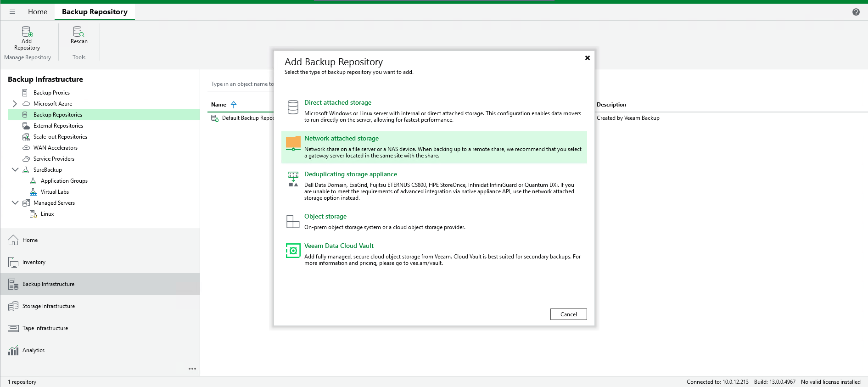868x387 pixels.
Task: Sort the list by Name column
Action: tap(219, 105)
